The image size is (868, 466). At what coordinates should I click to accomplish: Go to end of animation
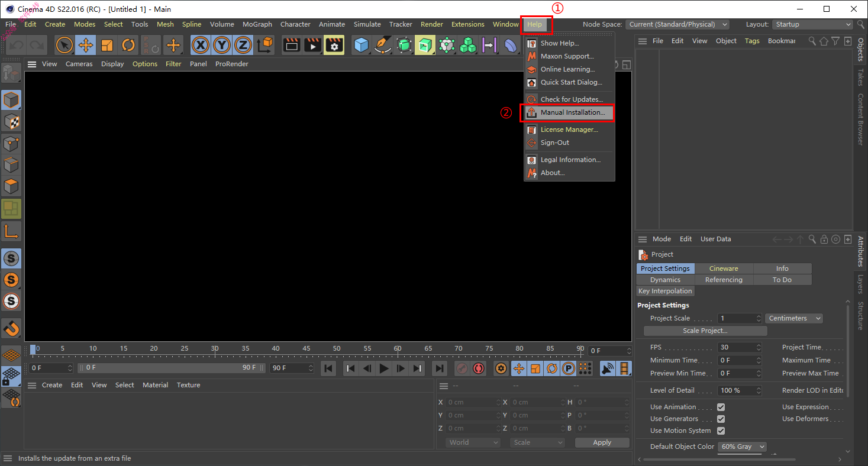(x=439, y=368)
